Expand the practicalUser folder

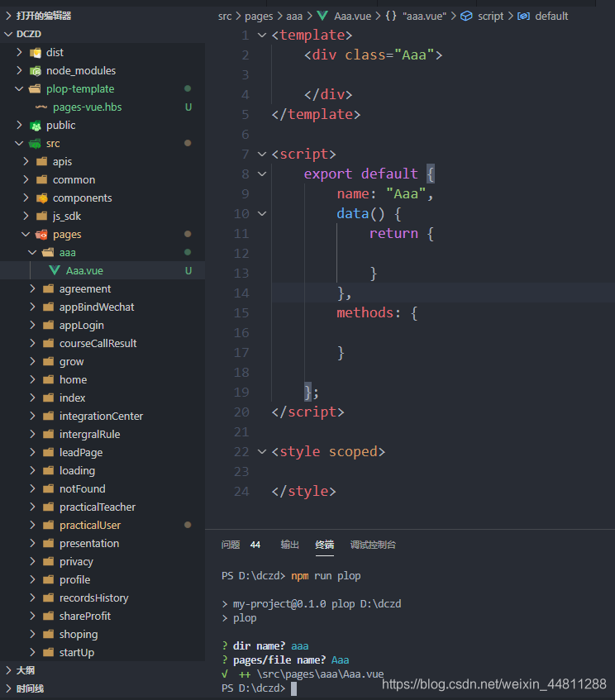[32, 525]
